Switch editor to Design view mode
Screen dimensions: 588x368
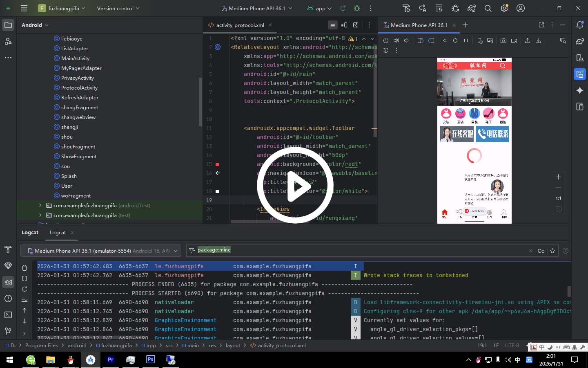click(356, 25)
